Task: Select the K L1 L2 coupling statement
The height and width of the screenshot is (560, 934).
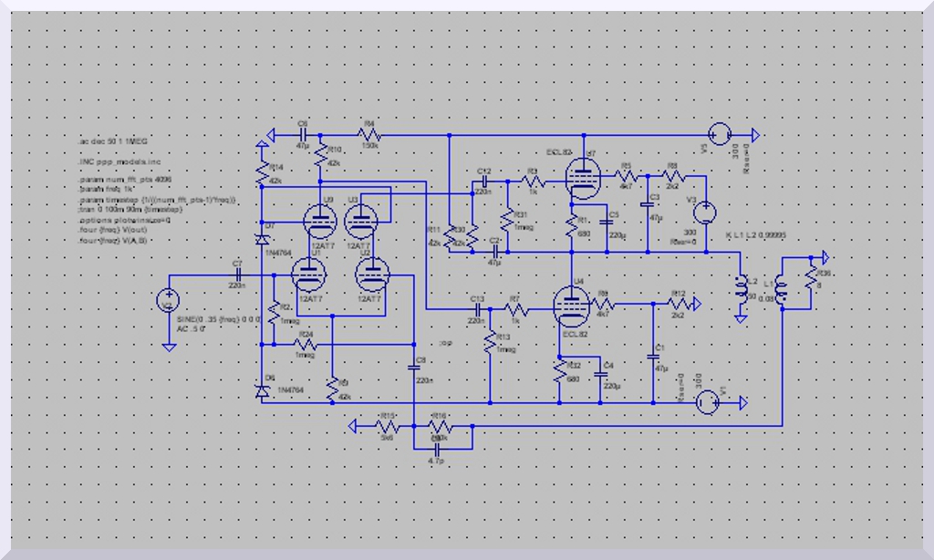Action: 756,235
